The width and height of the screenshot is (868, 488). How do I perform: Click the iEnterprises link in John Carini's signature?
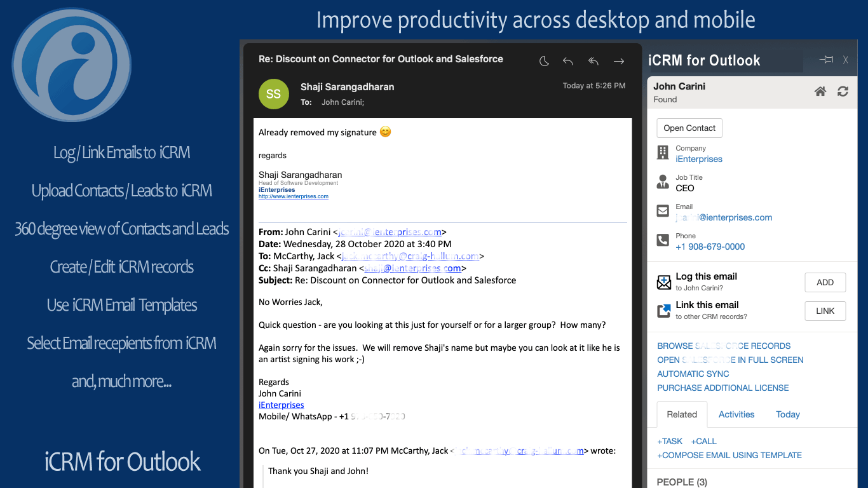pos(281,405)
